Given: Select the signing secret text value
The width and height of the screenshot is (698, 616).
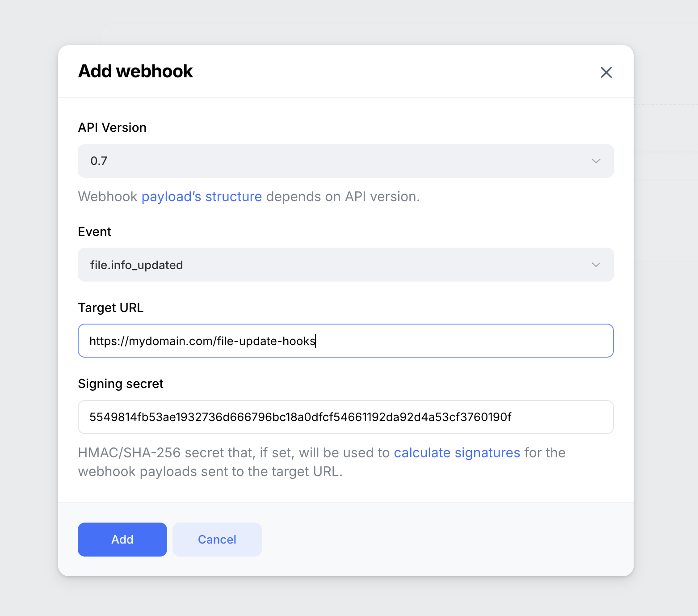Looking at the screenshot, I should (300, 417).
